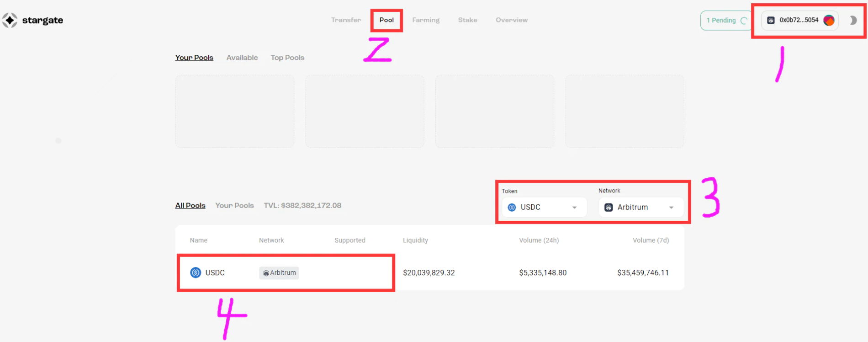Click the Name column header
This screenshot has width=868, height=342.
coord(199,240)
